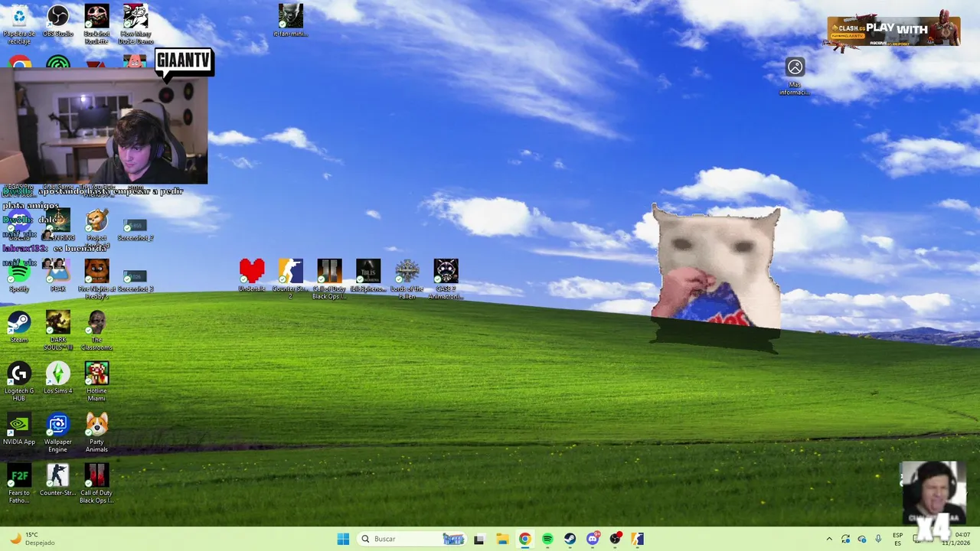The height and width of the screenshot is (551, 980).
Task: Open Task View on the taskbar
Action: pyautogui.click(x=479, y=539)
